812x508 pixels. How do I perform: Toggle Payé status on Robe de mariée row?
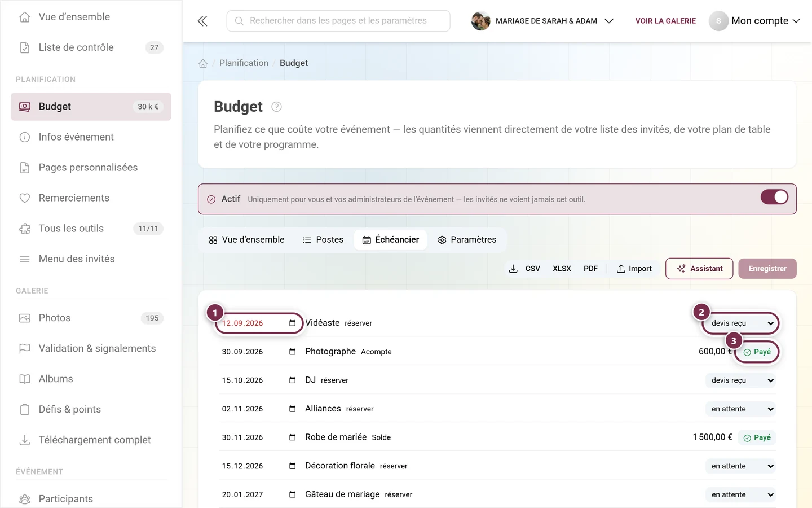tap(757, 437)
